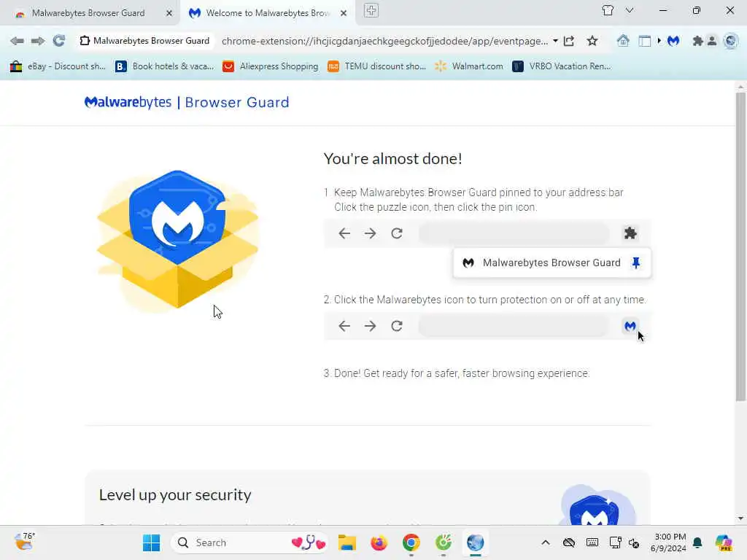Image resolution: width=747 pixels, height=560 pixels.
Task: Open Google Chrome from the taskbar
Action: point(411,542)
